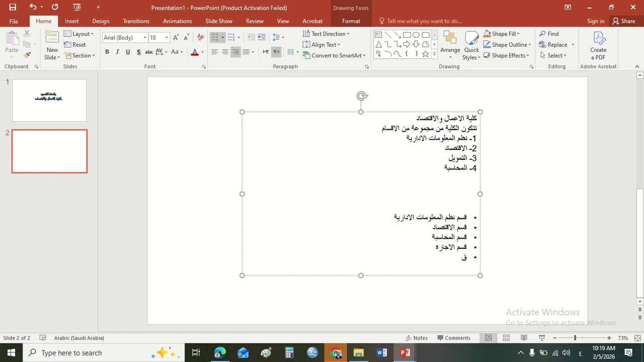
Task: Click the Format Painter brush icon
Action: tap(27, 55)
